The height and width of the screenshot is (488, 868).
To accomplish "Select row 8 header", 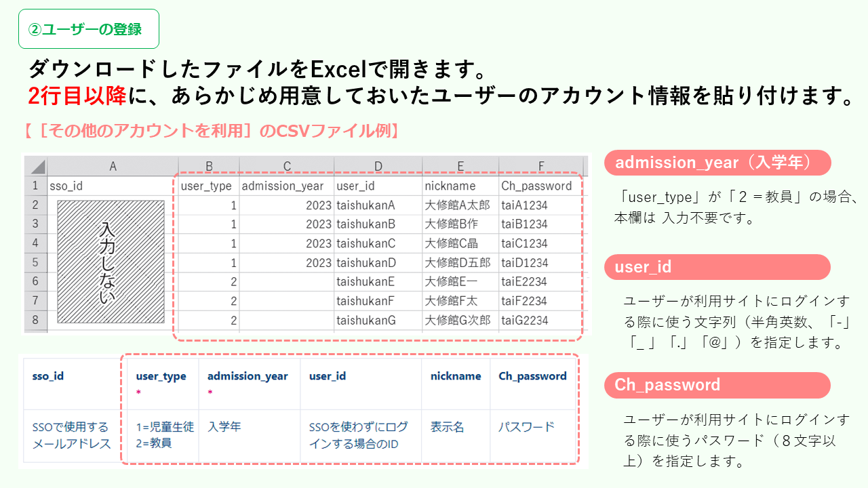I will (36, 320).
